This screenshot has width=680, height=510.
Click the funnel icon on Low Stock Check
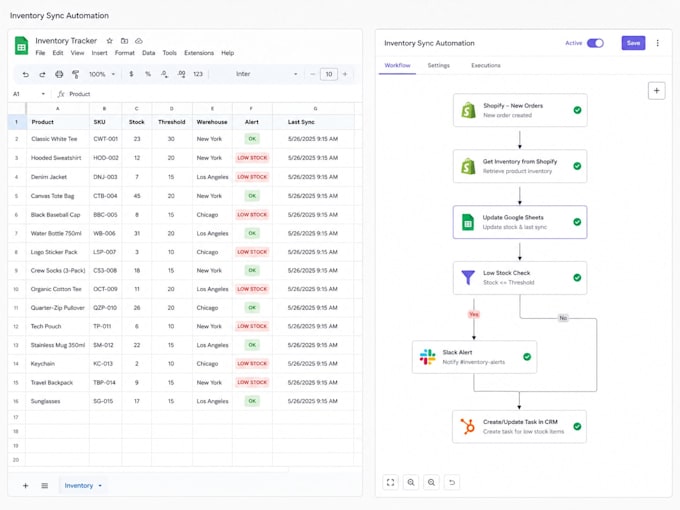coord(468,278)
